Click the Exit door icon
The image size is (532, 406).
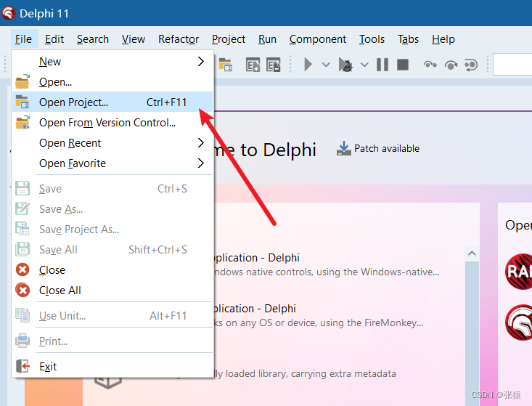(22, 366)
